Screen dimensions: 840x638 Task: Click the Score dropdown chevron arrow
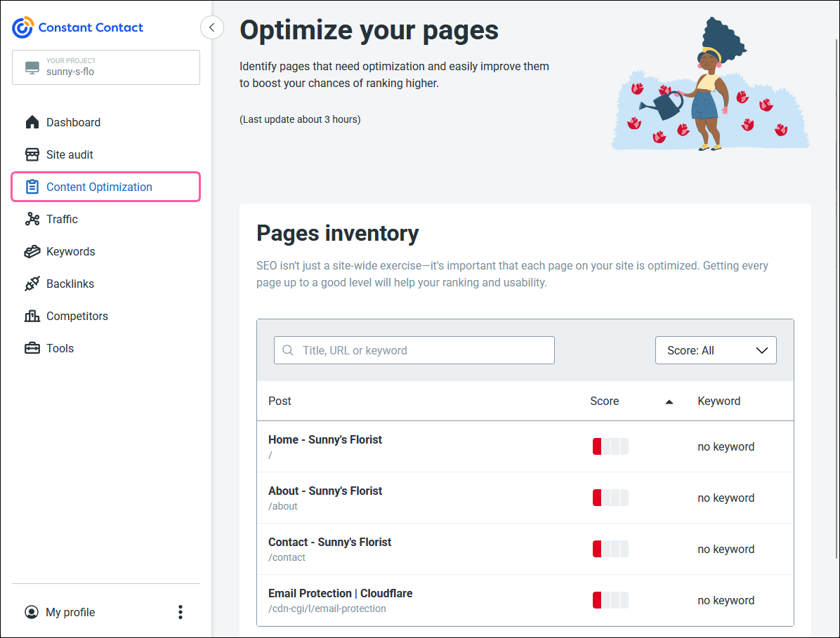pyautogui.click(x=762, y=350)
